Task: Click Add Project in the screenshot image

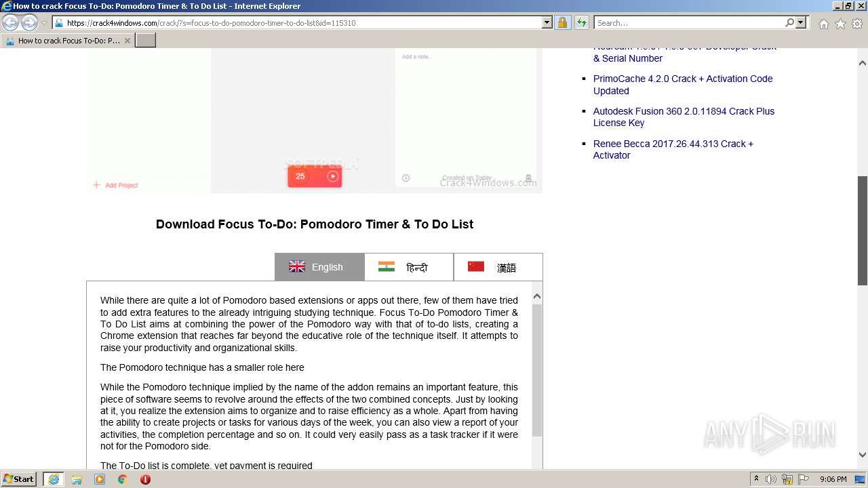Action: click(115, 185)
